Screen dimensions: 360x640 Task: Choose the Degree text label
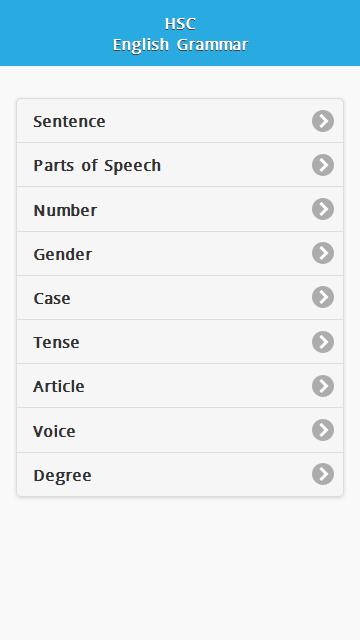coord(62,476)
